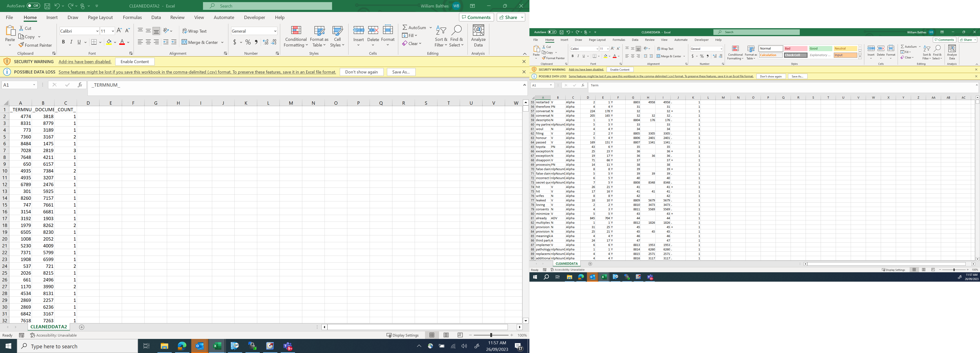Click Format Painter in left Excel window

click(x=35, y=45)
